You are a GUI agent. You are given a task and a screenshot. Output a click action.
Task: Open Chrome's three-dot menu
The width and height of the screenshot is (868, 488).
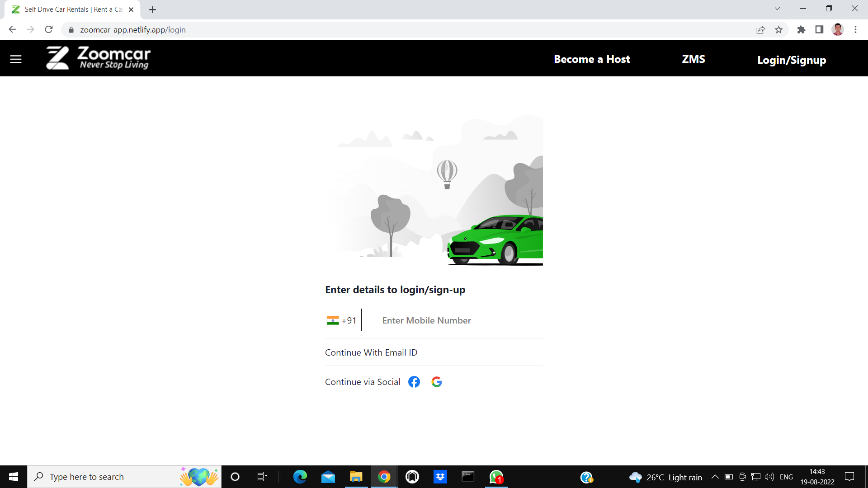click(855, 29)
